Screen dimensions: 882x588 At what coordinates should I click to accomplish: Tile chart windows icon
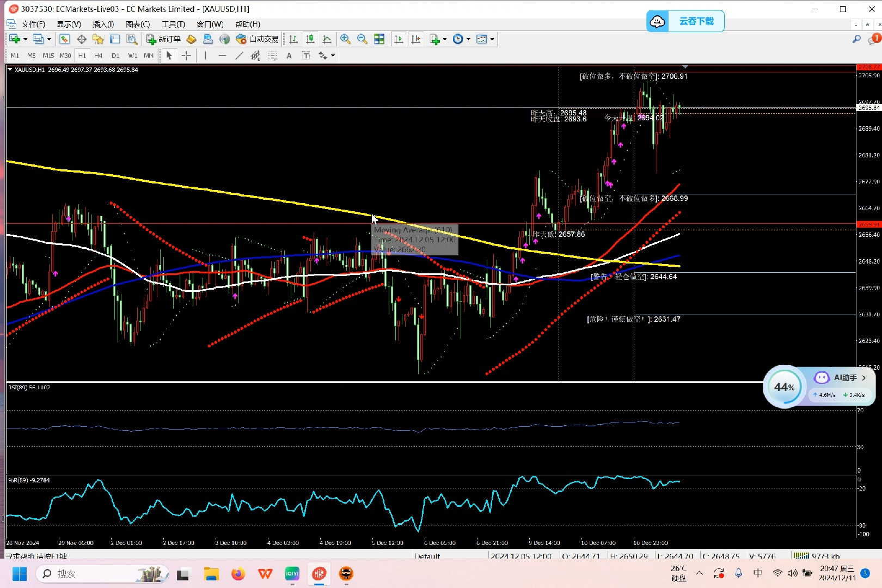pyautogui.click(x=379, y=39)
